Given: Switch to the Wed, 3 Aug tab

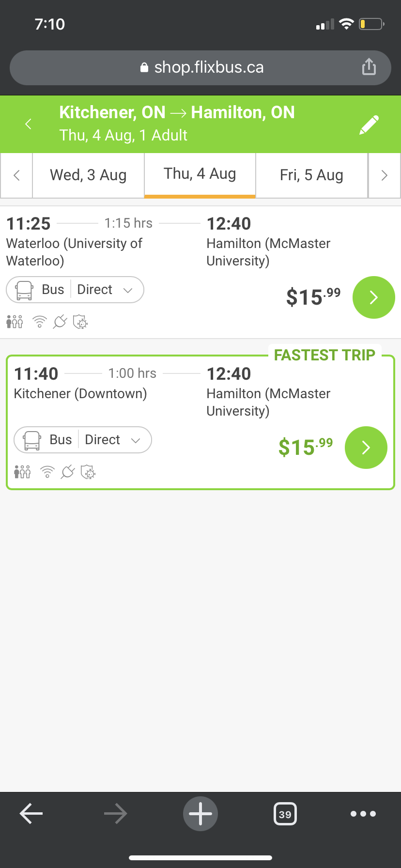Looking at the screenshot, I should (x=88, y=175).
